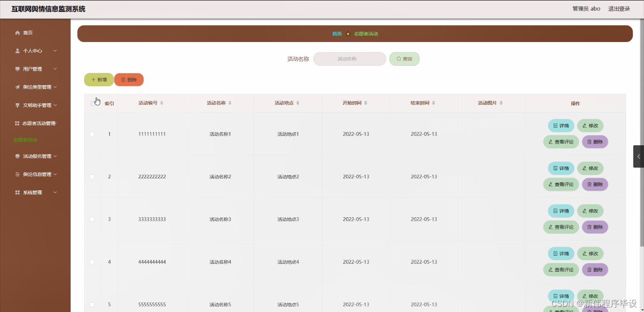Click 首页 breadcrumb link
This screenshot has width=644, height=312.
[x=337, y=34]
